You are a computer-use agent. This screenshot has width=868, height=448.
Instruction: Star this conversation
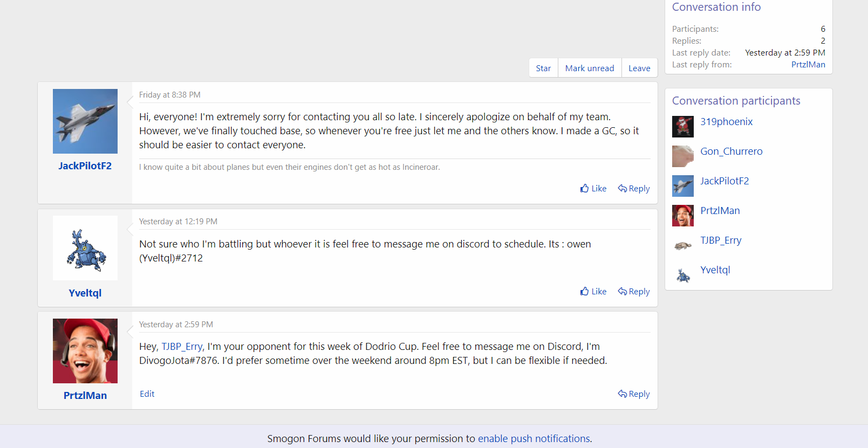tap(543, 68)
